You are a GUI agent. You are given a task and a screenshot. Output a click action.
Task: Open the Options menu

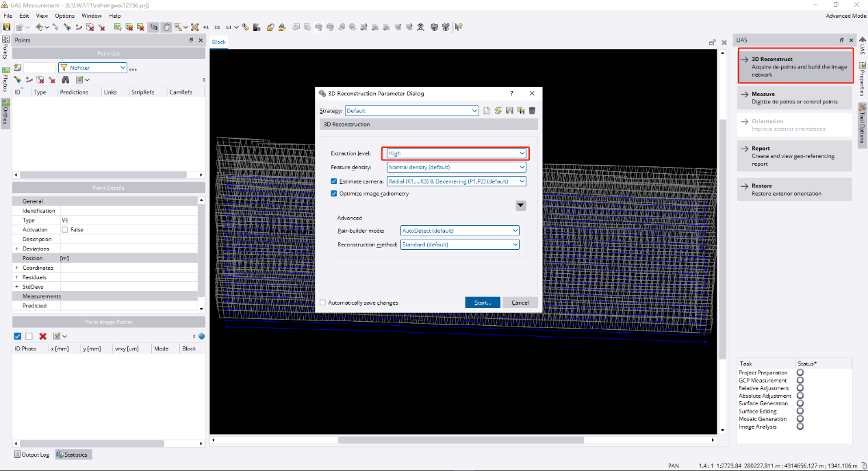64,16
